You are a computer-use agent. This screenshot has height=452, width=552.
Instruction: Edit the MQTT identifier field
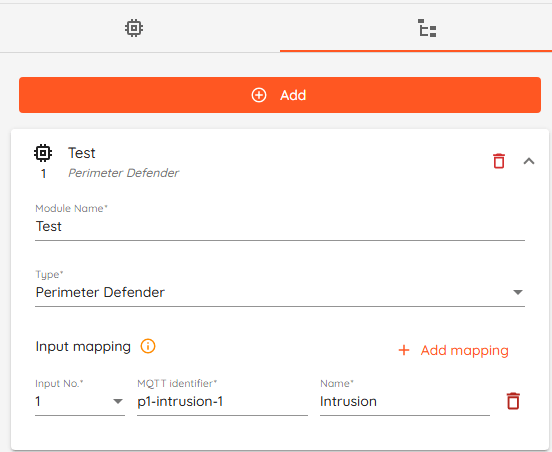[222, 401]
